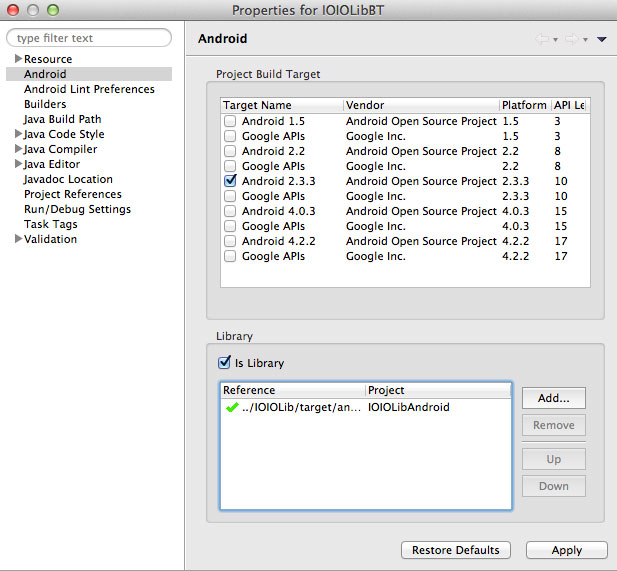This screenshot has width=617, height=571.
Task: Expand the Java Code Style node
Action: [x=18, y=133]
